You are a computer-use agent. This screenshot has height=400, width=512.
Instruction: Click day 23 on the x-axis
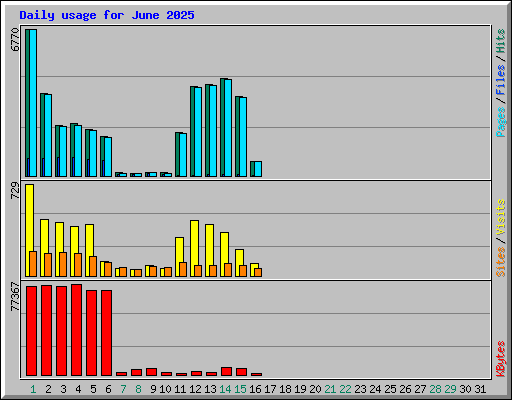coord(360,389)
